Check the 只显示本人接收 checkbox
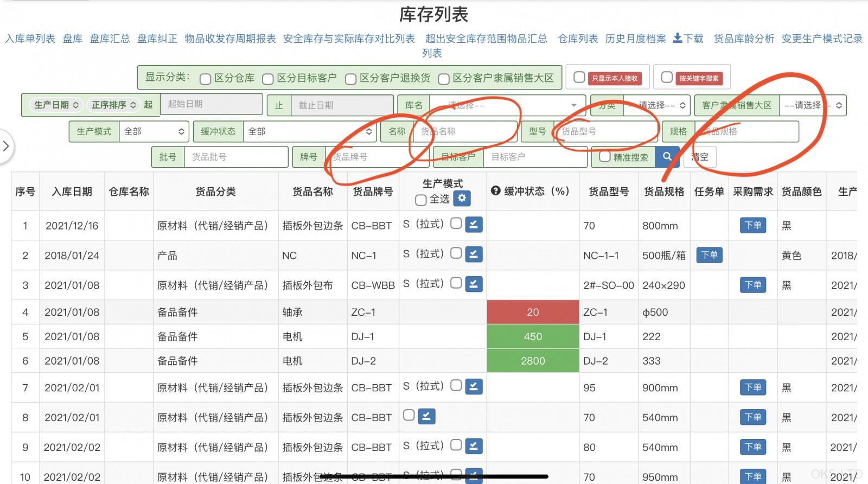 (x=579, y=77)
